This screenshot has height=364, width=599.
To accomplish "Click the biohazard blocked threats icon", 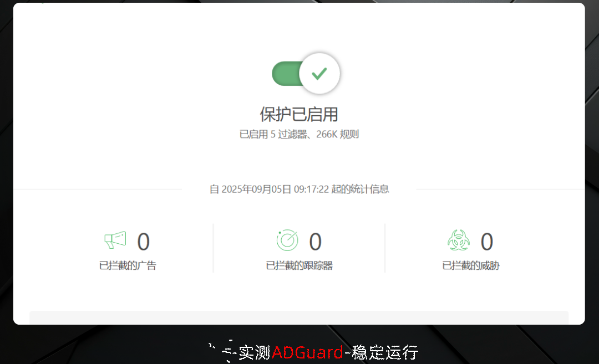I will click(459, 240).
